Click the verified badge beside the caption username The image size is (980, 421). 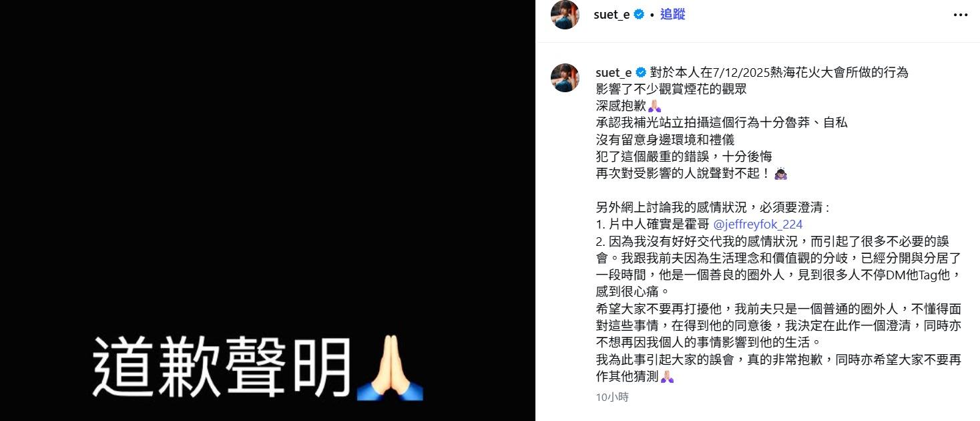641,72
